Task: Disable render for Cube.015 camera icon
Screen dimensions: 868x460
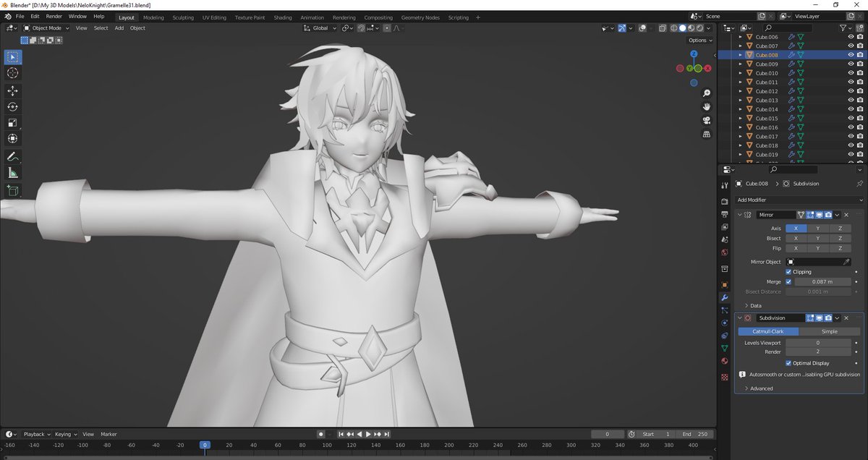Action: (x=860, y=119)
